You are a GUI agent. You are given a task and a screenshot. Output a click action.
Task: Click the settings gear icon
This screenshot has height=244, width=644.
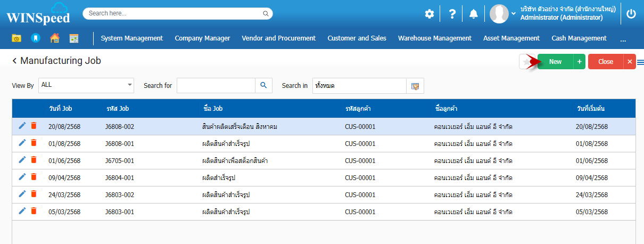click(x=429, y=14)
